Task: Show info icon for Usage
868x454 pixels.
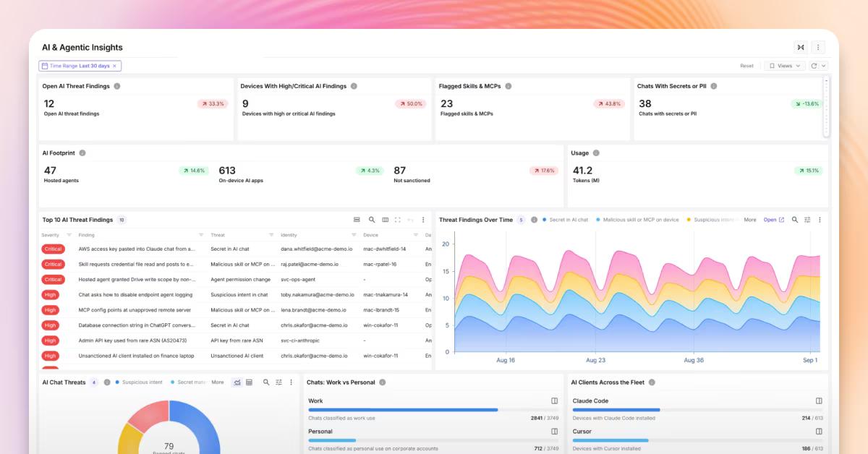Action: (596, 153)
